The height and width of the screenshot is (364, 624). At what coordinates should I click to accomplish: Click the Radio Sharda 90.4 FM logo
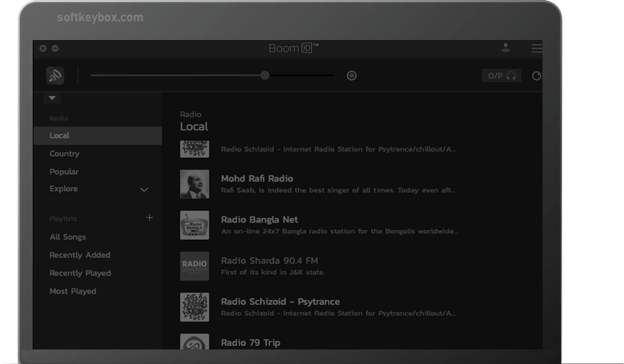194,266
